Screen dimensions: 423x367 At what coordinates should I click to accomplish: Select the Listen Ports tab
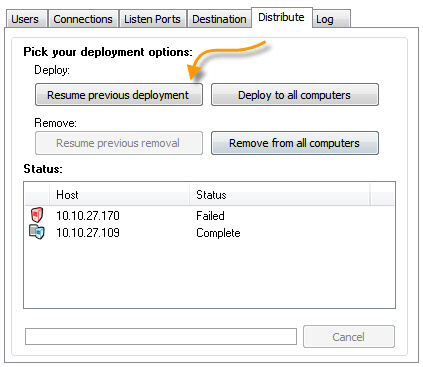tap(153, 19)
